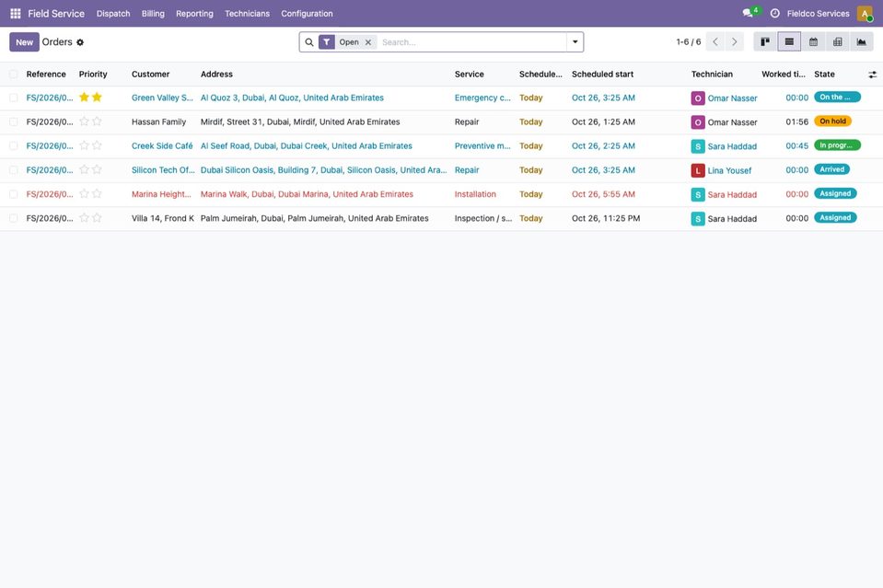The image size is (883, 588).
Task: Select the Silicon Tech order checkbox
Action: coord(14,170)
